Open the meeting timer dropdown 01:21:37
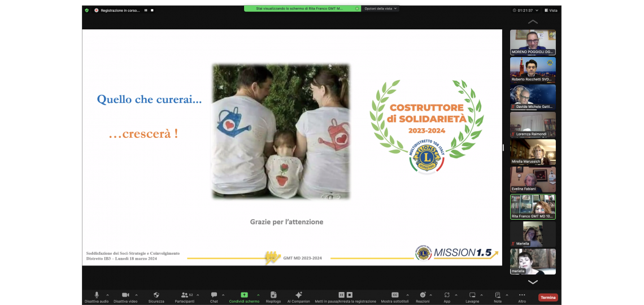 [x=524, y=10]
